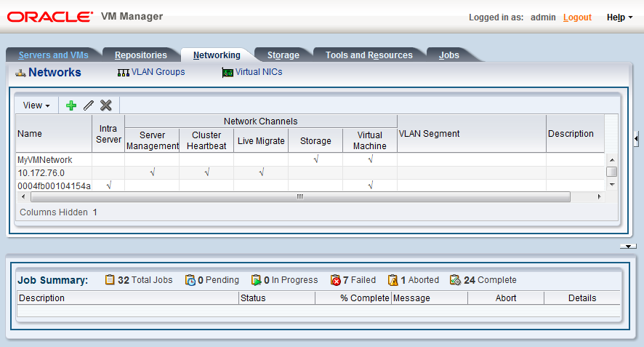
Task: Click the horizontal scrollbar right arrow
Action: pos(599,196)
